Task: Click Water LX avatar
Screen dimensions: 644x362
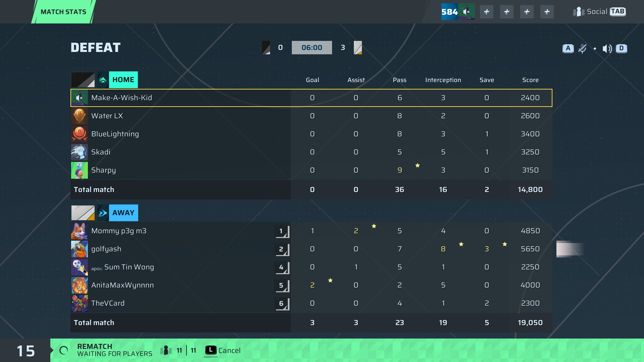Action: pyautogui.click(x=79, y=116)
